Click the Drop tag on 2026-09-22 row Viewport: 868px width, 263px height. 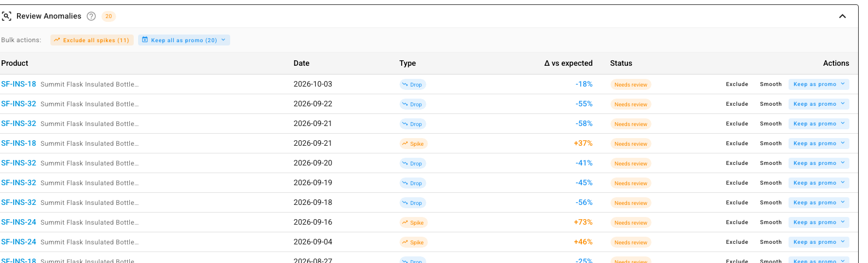(413, 104)
